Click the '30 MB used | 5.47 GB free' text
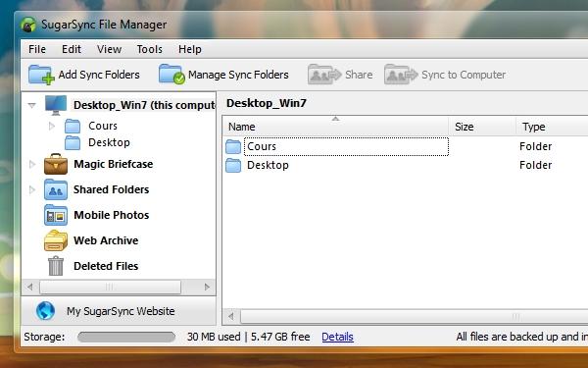This screenshot has height=368, width=588. pos(249,337)
